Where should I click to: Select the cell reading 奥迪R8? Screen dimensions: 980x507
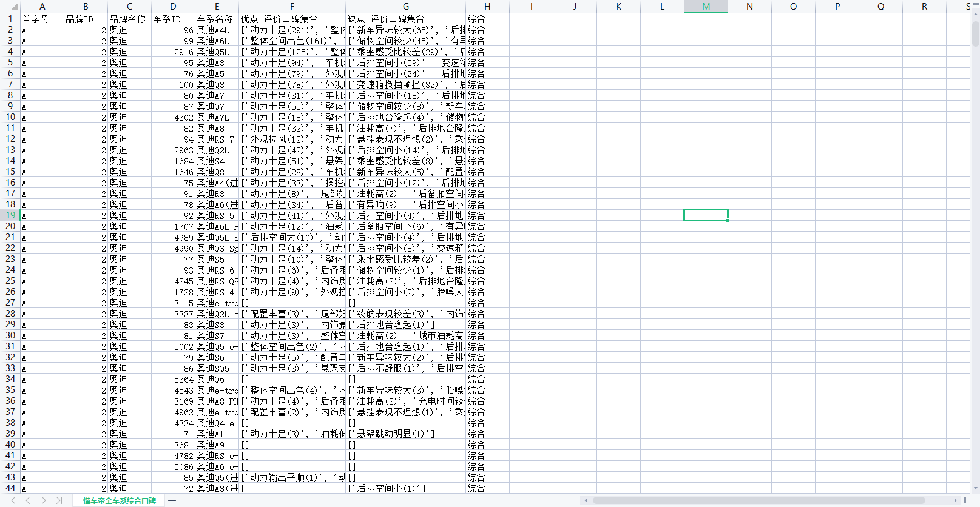pyautogui.click(x=217, y=193)
